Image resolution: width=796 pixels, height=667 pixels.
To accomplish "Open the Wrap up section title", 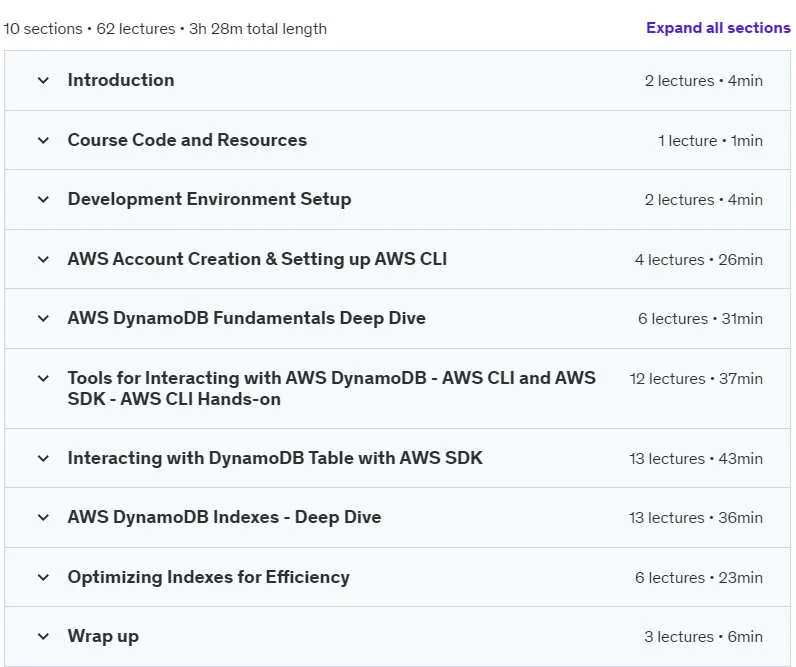I will [x=103, y=637].
